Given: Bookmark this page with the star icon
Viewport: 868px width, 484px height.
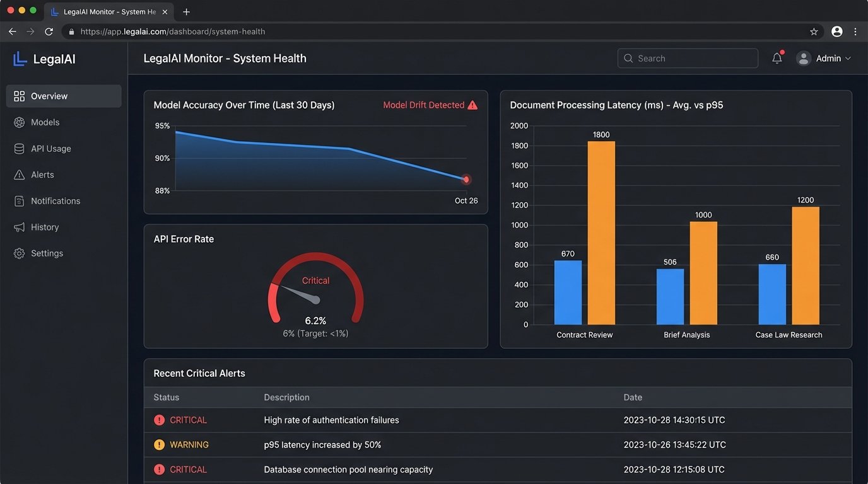Looking at the screenshot, I should (814, 32).
